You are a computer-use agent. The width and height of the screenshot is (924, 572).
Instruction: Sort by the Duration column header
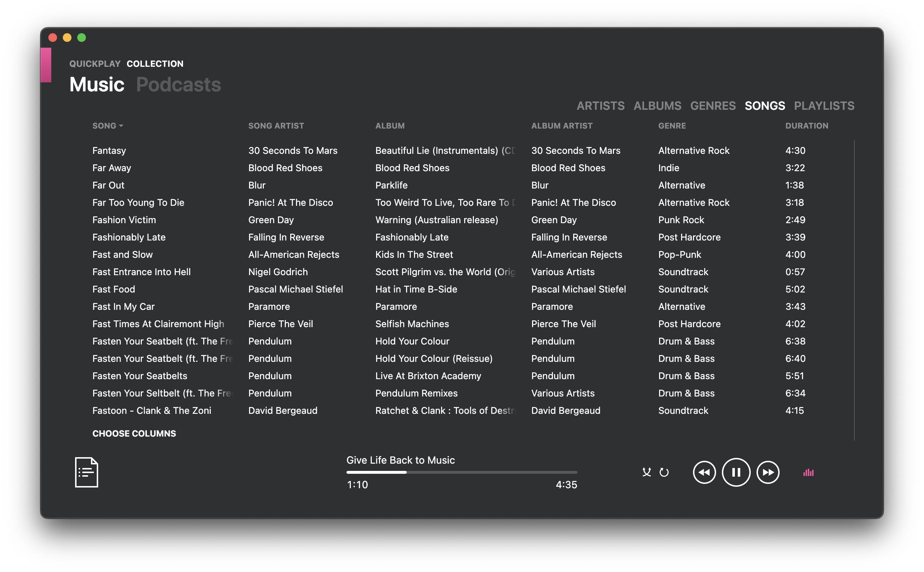point(807,126)
